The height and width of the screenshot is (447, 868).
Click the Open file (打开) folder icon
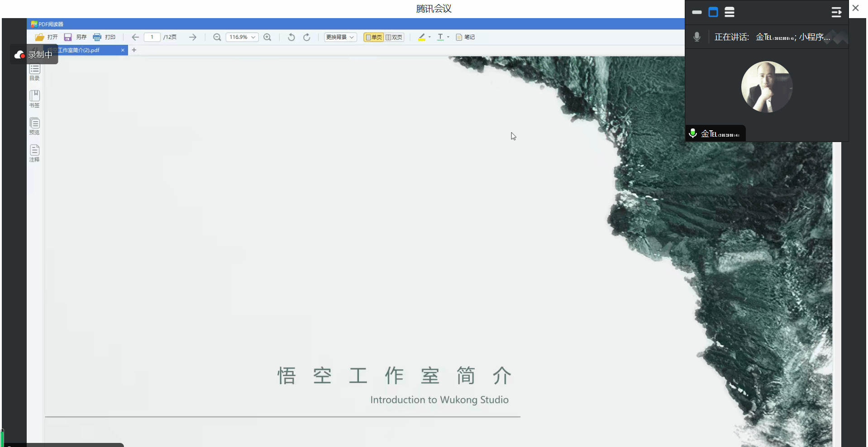[x=40, y=37]
